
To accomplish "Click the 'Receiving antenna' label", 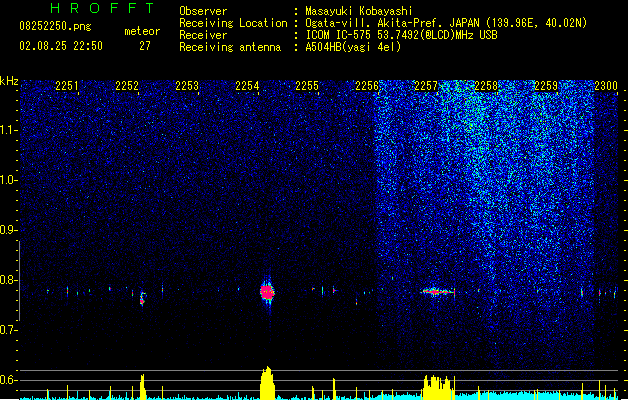I will (230, 47).
